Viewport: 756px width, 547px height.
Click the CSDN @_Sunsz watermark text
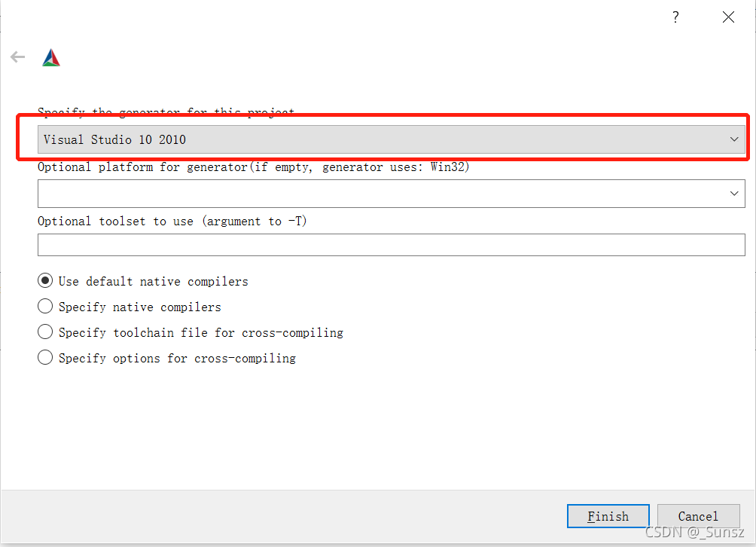click(x=693, y=532)
